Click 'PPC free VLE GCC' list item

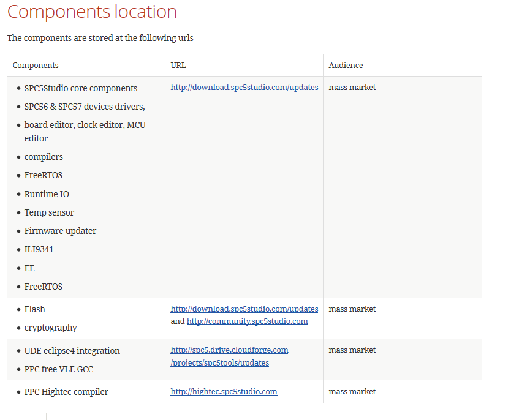tap(59, 369)
